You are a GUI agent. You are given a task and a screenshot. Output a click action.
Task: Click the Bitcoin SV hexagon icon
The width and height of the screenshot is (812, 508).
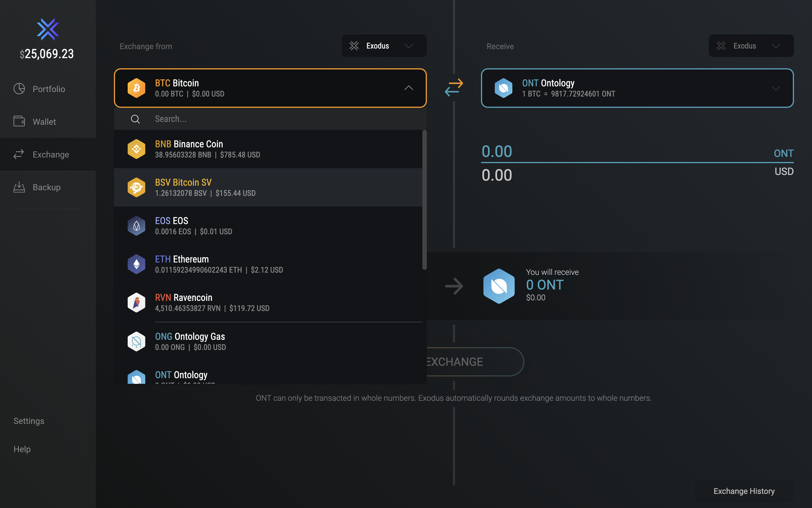click(136, 187)
